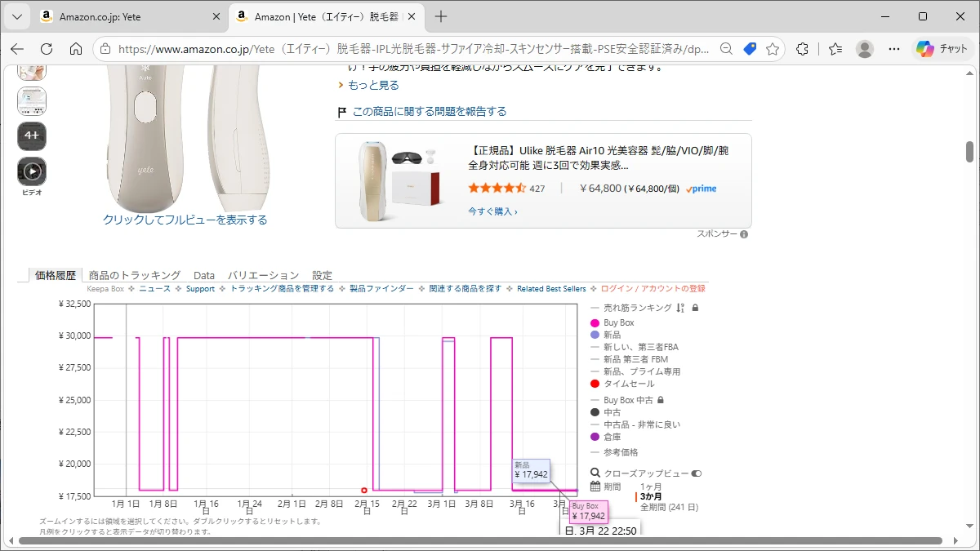980x551 pixels.
Task: Click the report problem flag icon
Action: click(342, 112)
